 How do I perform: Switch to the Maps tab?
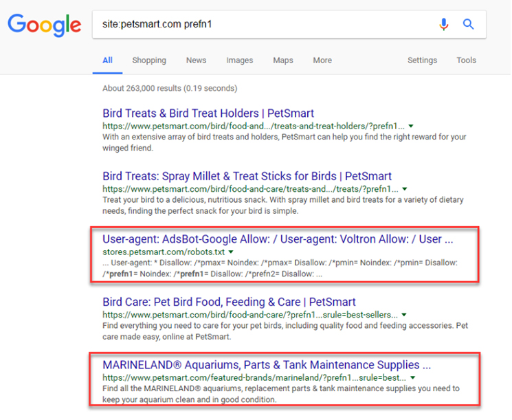283,60
